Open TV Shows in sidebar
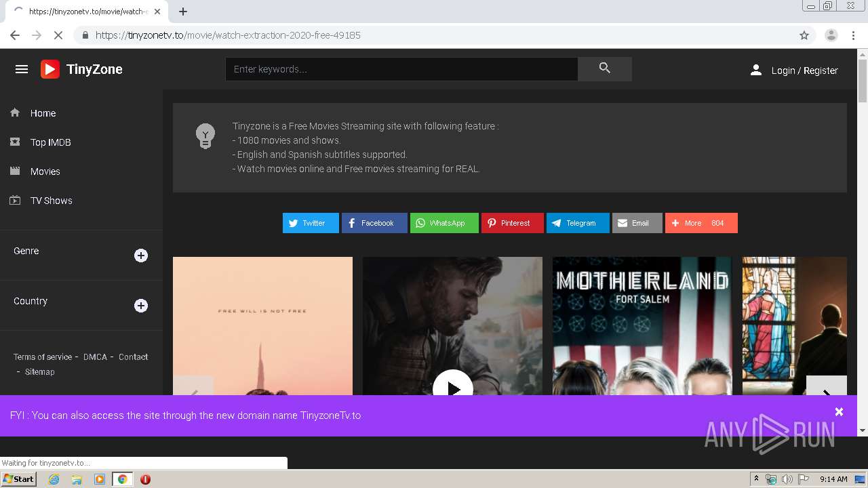868x488 pixels. 51,201
